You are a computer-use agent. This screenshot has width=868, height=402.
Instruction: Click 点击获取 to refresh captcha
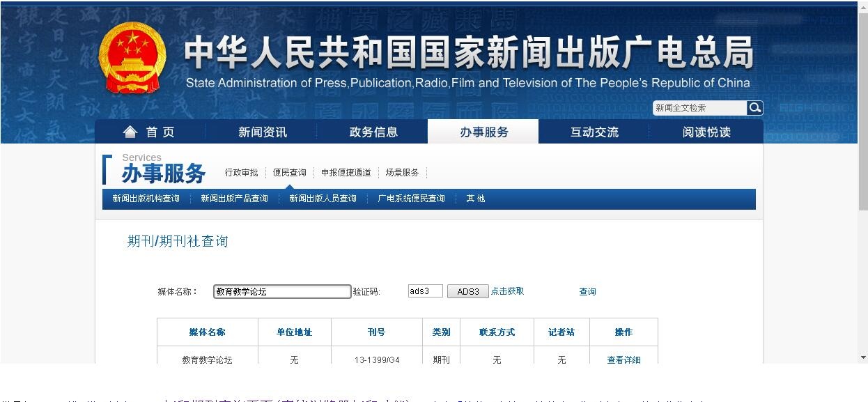507,291
